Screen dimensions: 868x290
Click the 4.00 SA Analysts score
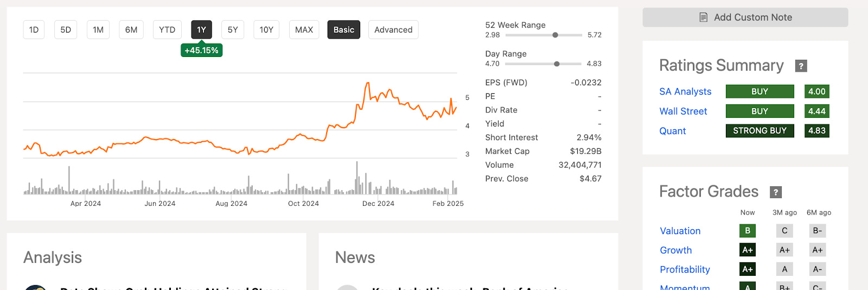click(x=816, y=92)
